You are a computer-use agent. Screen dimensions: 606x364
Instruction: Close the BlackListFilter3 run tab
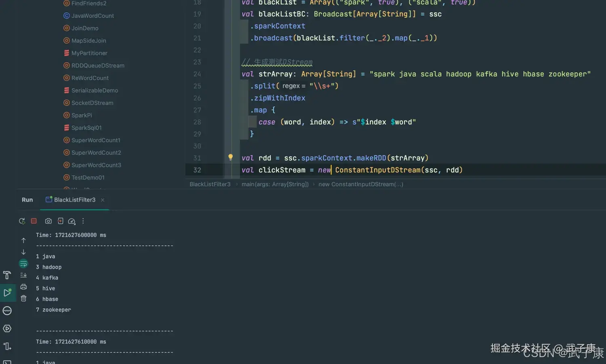pyautogui.click(x=103, y=200)
